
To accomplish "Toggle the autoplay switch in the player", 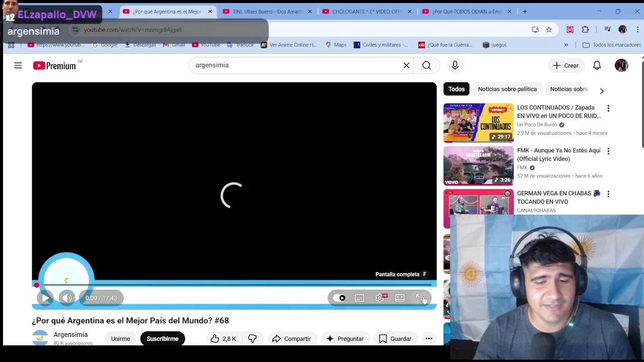I will [x=340, y=298].
